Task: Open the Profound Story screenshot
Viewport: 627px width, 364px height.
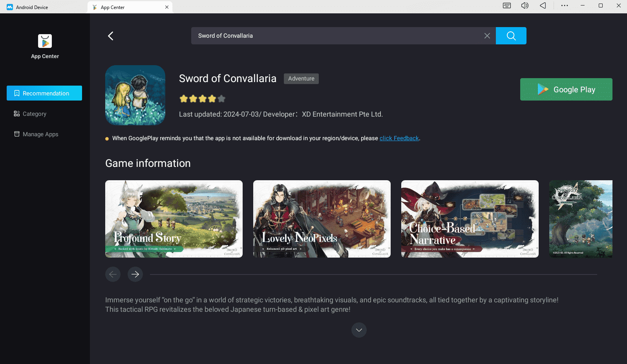Action: 174,219
